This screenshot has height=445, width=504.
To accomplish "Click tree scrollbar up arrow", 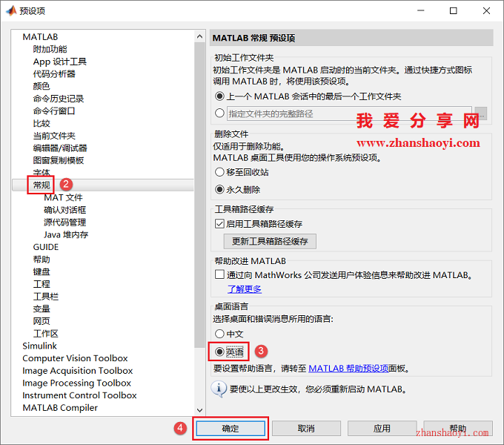I will pyautogui.click(x=199, y=36).
